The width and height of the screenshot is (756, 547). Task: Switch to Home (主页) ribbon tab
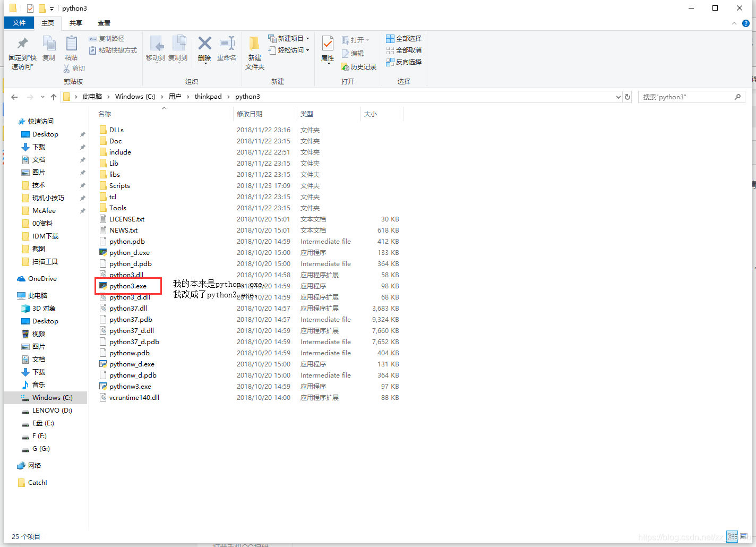pos(48,23)
